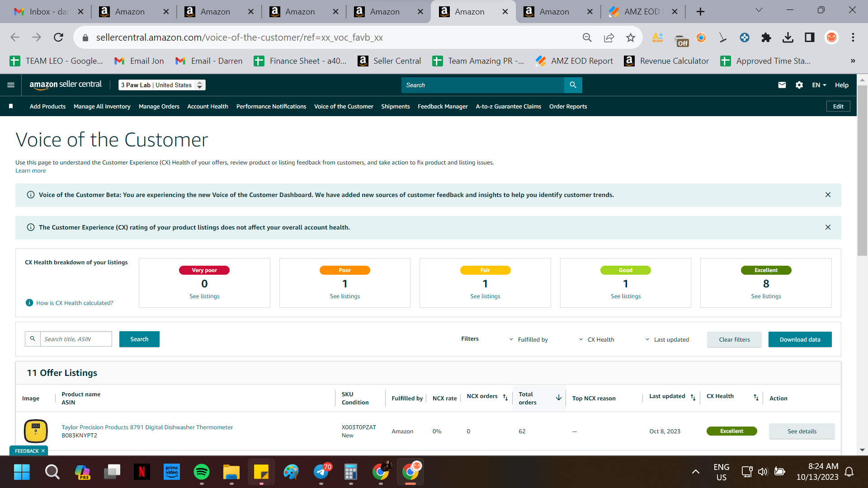Image resolution: width=868 pixels, height=488 pixels.
Task: Dismiss the CX rating account health banner
Action: [828, 227]
